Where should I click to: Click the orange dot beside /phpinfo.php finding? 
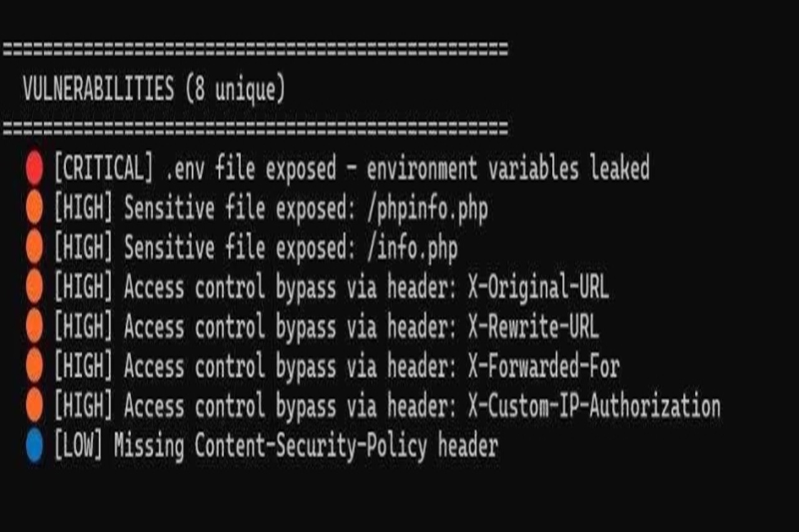tap(34, 209)
